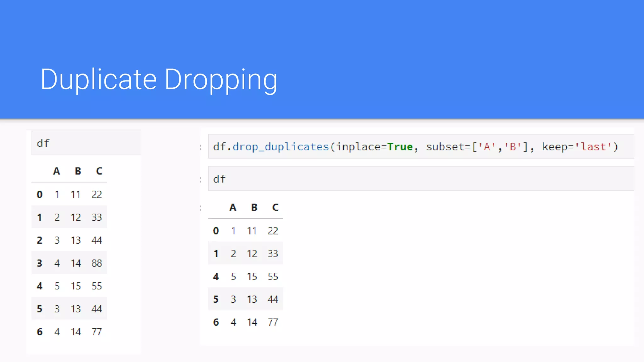The image size is (644, 362).
Task: Click index 4 in the right table
Action: click(216, 277)
